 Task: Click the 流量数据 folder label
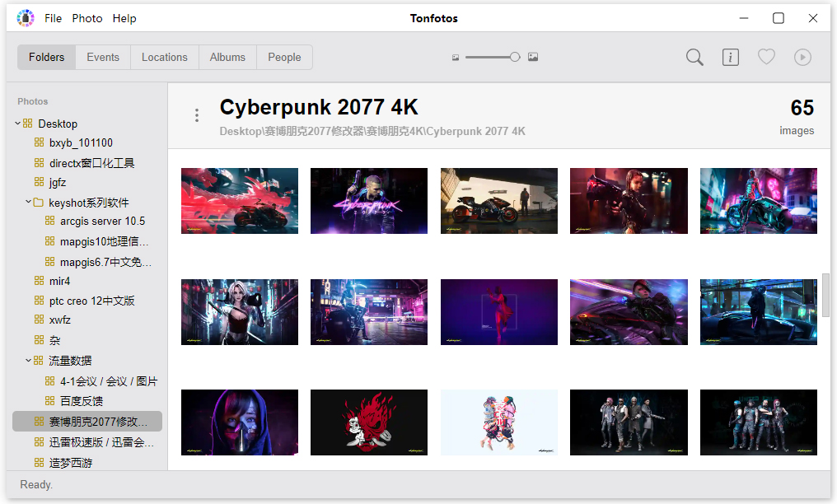click(71, 361)
